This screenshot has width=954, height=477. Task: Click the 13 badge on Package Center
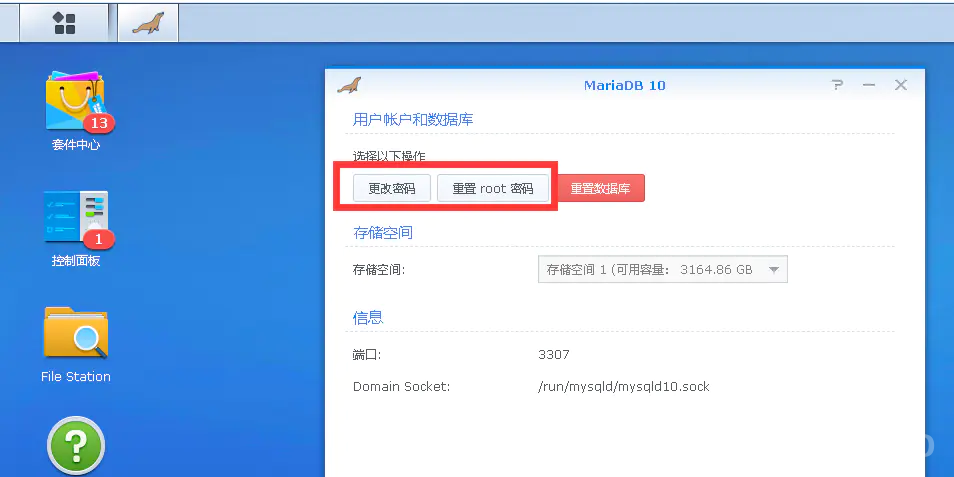99,124
